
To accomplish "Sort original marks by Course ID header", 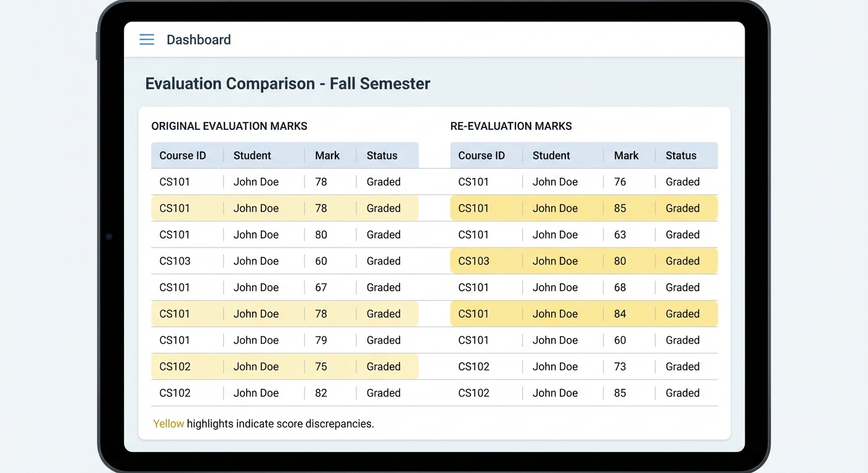I will [x=183, y=155].
